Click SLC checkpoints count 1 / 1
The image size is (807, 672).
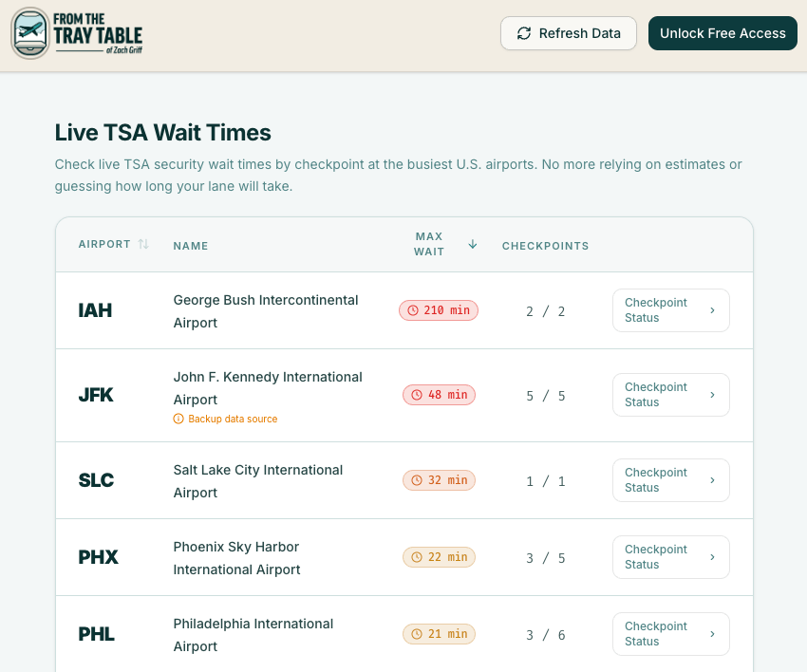tap(546, 481)
